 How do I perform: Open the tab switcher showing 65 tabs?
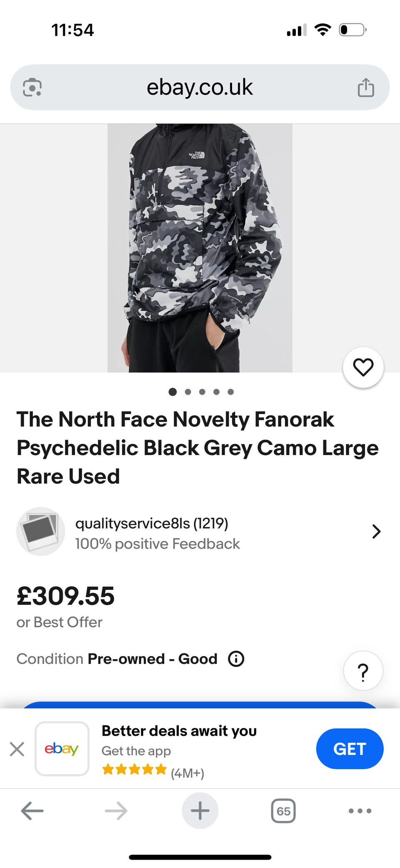click(283, 811)
